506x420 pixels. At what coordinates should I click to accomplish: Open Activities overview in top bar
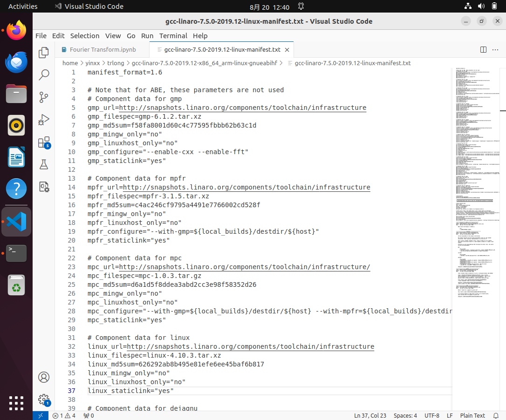point(22,7)
